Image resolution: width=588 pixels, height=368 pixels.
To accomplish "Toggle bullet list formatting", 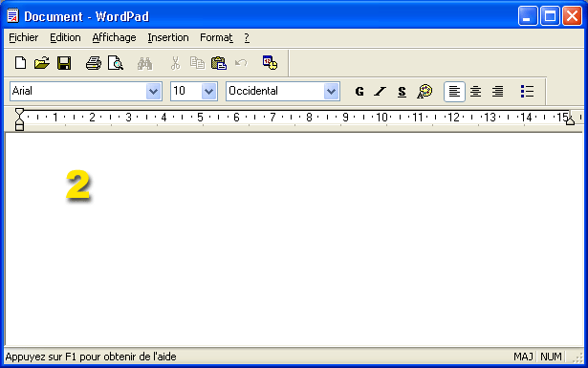I will [527, 92].
